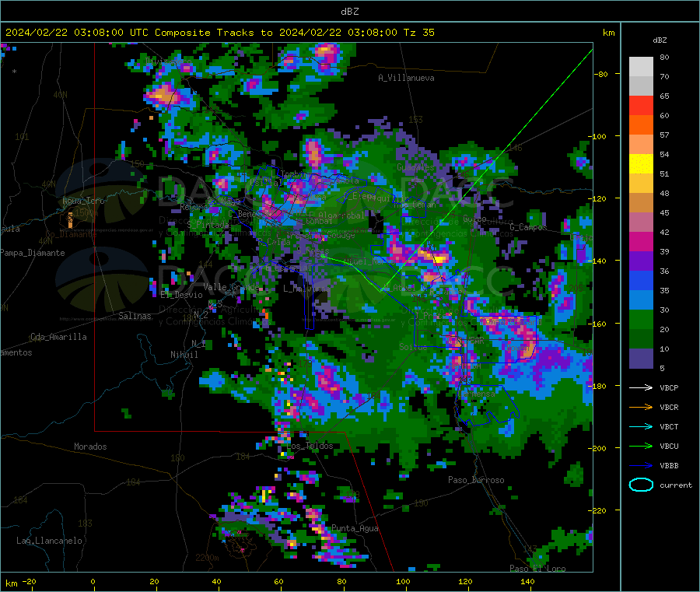The width and height of the screenshot is (700, 592).
Task: Click the 'Valle_Grande' place label
Action: [x=231, y=287]
